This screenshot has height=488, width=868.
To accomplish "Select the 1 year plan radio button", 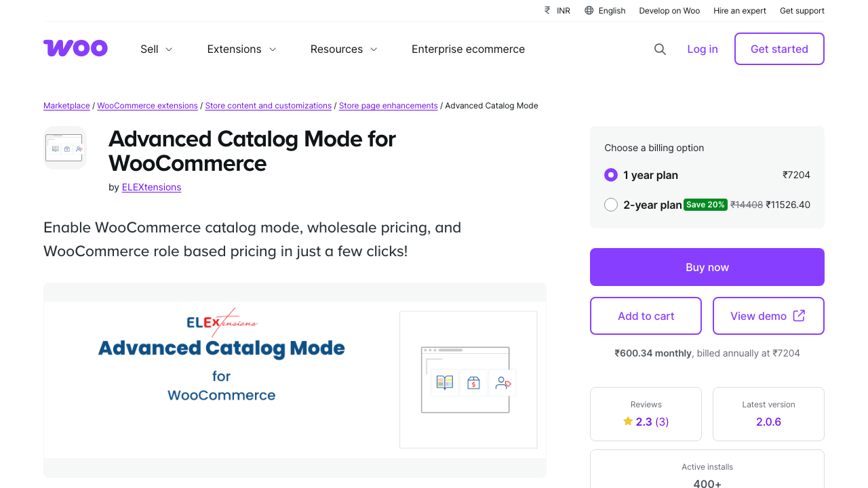I will (610, 175).
